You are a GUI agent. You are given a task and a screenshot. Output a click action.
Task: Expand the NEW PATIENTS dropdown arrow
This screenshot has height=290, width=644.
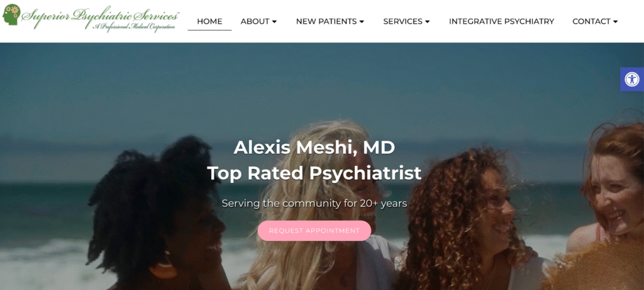point(362,21)
